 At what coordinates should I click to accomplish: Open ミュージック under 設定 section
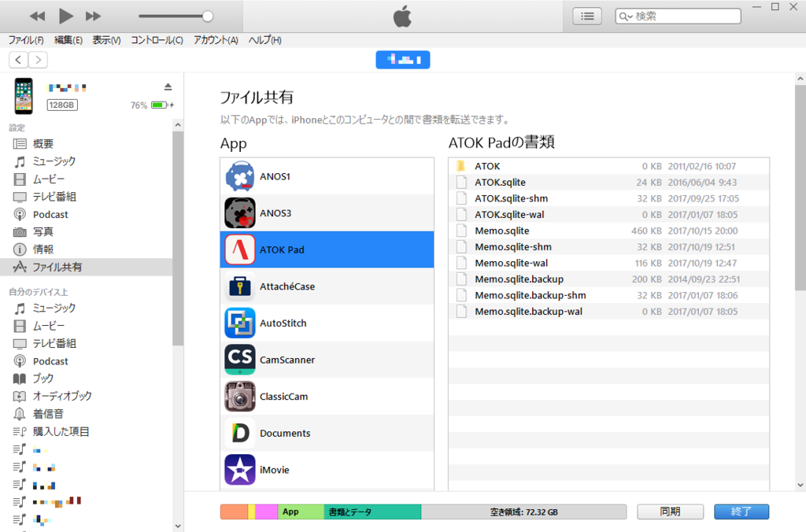[87, 161]
